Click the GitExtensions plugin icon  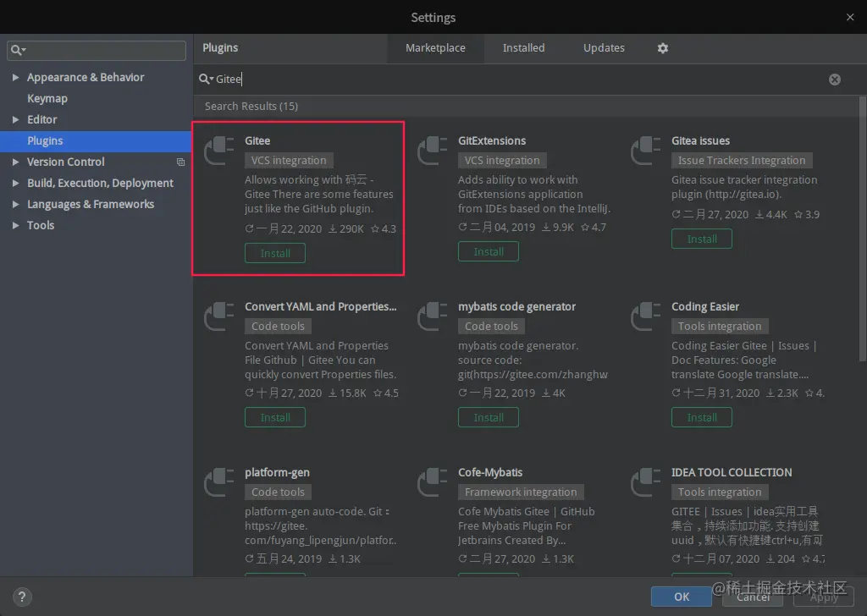tap(433, 151)
